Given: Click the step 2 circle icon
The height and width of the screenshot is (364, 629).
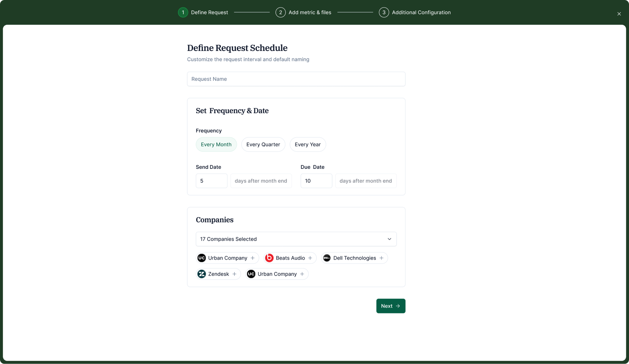Looking at the screenshot, I should [281, 12].
